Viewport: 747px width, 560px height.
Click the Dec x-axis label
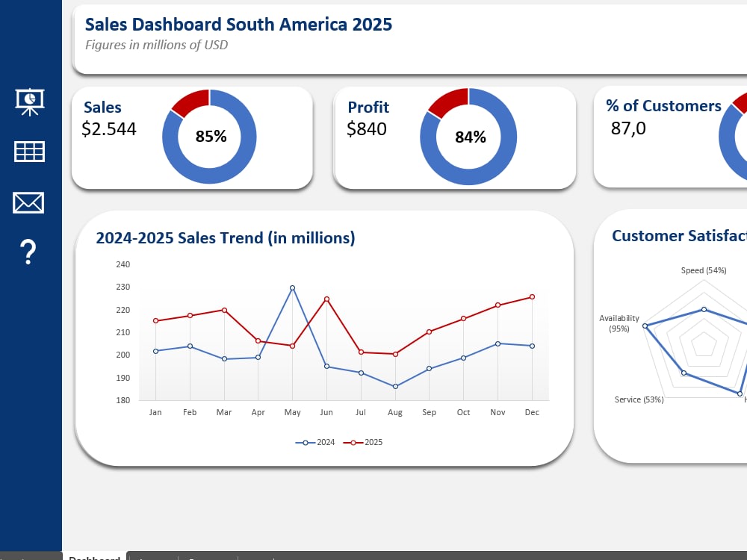532,412
